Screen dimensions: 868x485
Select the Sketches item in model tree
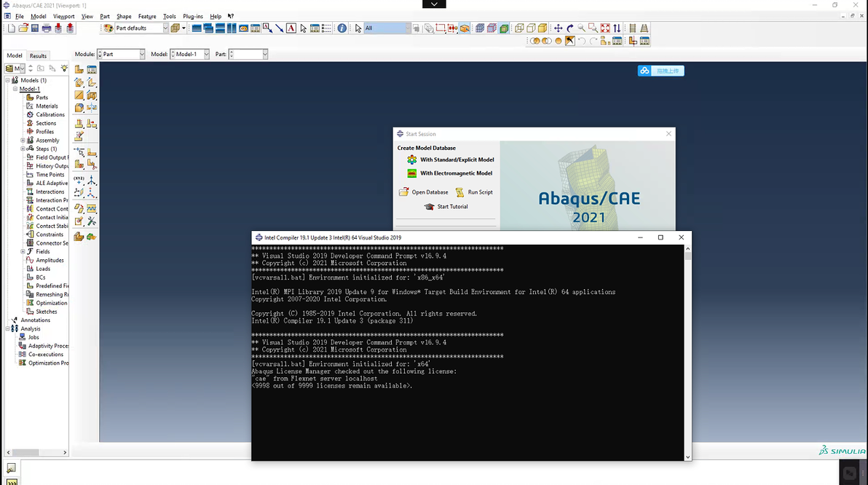[x=46, y=312]
